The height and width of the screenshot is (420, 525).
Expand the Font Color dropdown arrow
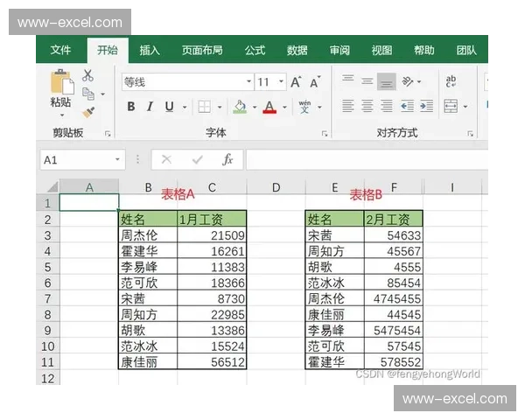tap(284, 107)
